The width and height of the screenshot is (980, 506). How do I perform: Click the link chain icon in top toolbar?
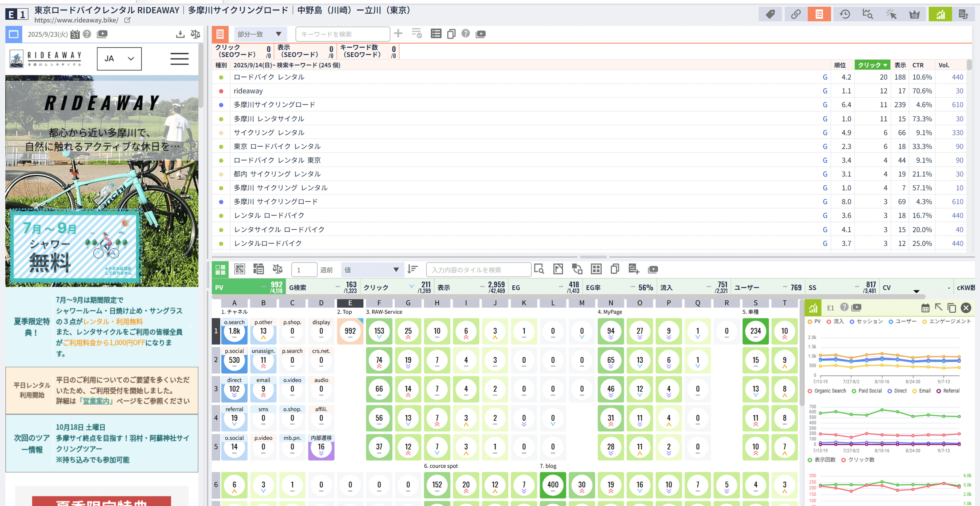796,14
